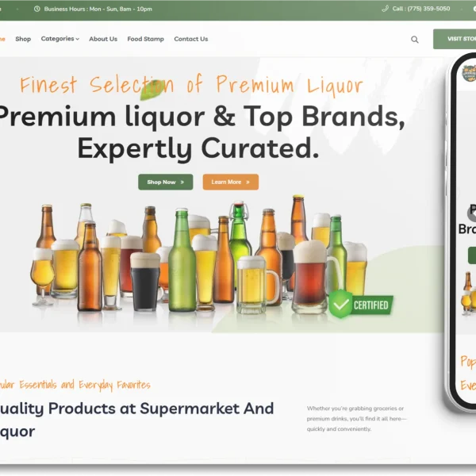Click the phone handset icon beside Call

pyautogui.click(x=386, y=9)
